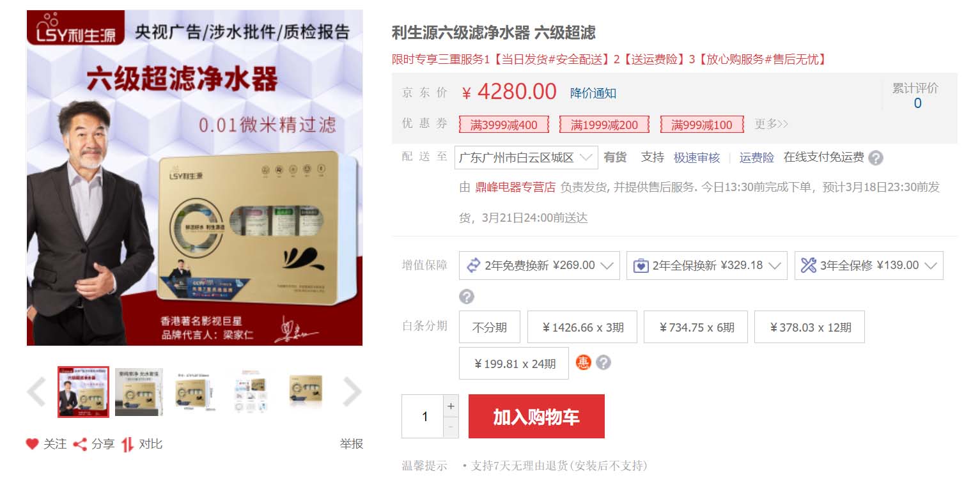Increase quantity with the plus stepper
Image resolution: width=980 pixels, height=485 pixels.
pyautogui.click(x=451, y=406)
